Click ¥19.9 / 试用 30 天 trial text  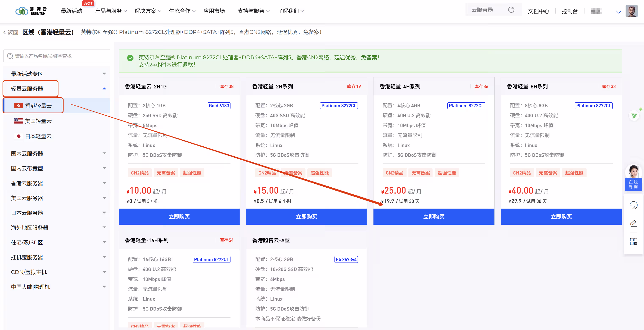pos(400,201)
